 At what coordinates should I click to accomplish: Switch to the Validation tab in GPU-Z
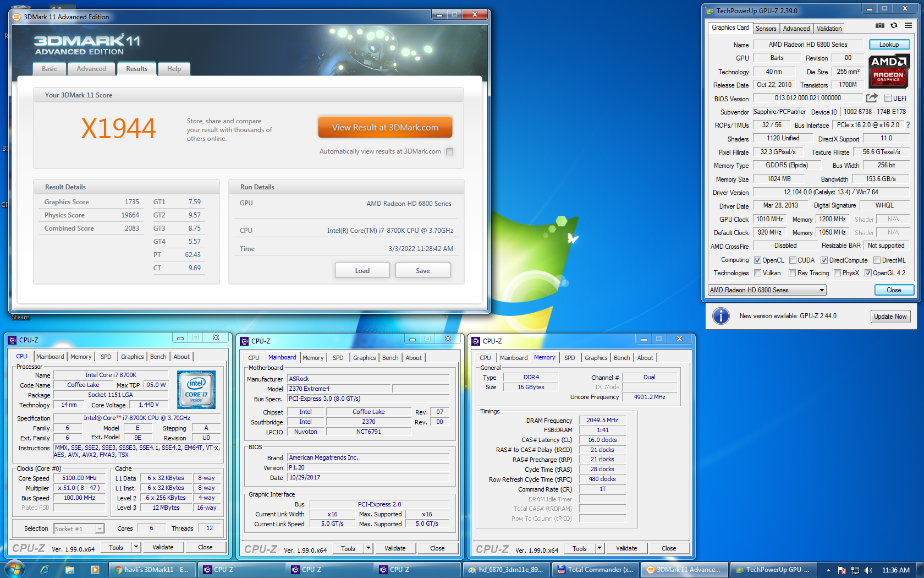pos(829,29)
